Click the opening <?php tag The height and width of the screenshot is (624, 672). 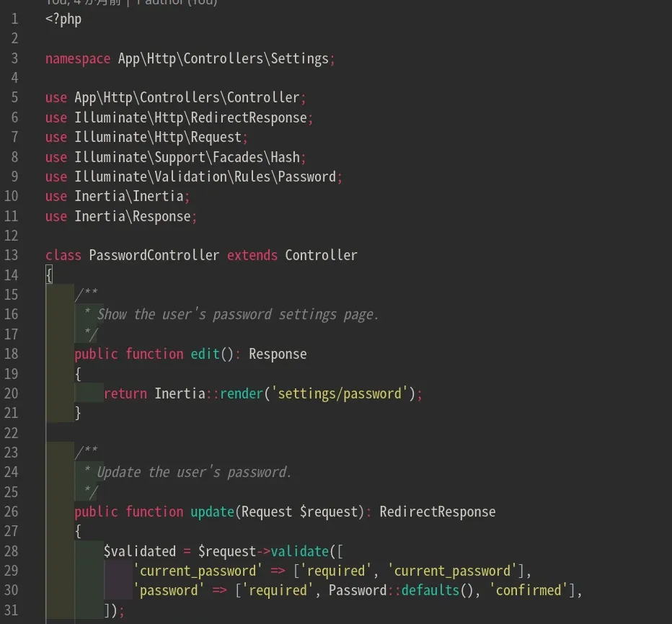(x=63, y=19)
